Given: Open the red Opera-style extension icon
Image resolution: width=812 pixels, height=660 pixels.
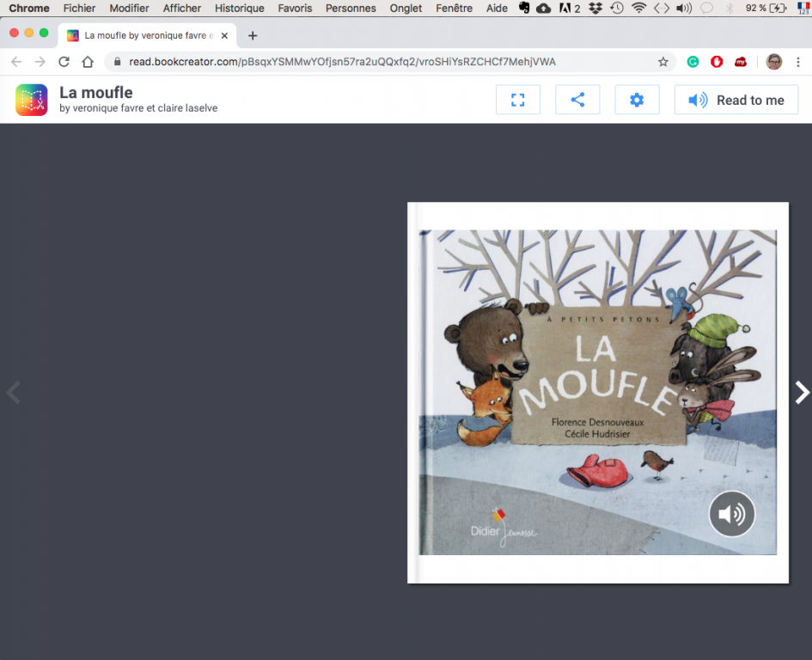Looking at the screenshot, I should (x=717, y=62).
